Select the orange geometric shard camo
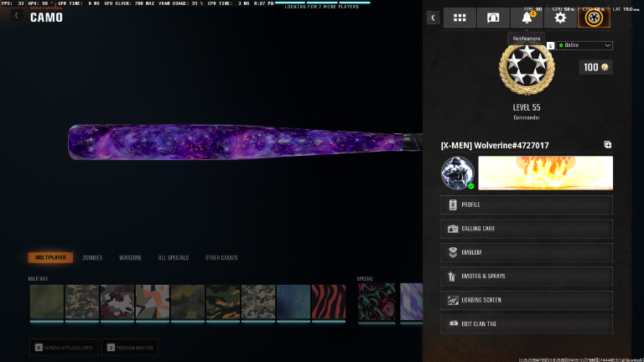The image size is (644, 362). (x=153, y=302)
